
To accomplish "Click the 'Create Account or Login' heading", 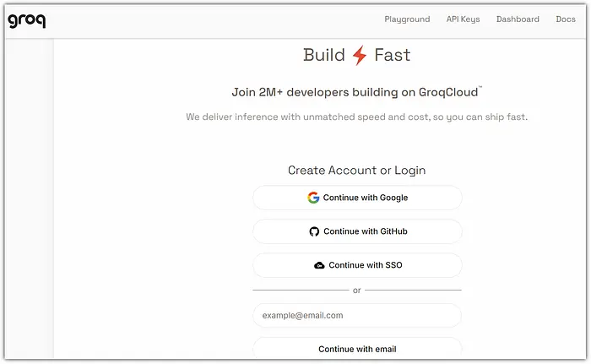I will pyautogui.click(x=356, y=171).
